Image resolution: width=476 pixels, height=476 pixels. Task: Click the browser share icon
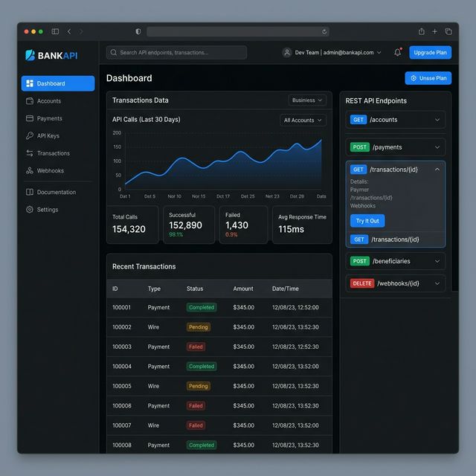click(422, 31)
